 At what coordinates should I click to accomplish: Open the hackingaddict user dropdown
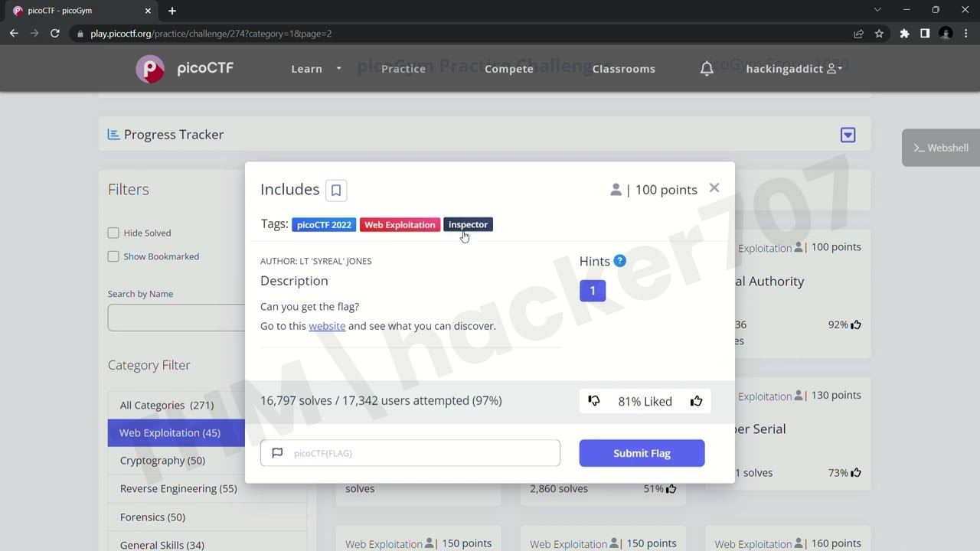click(x=794, y=69)
